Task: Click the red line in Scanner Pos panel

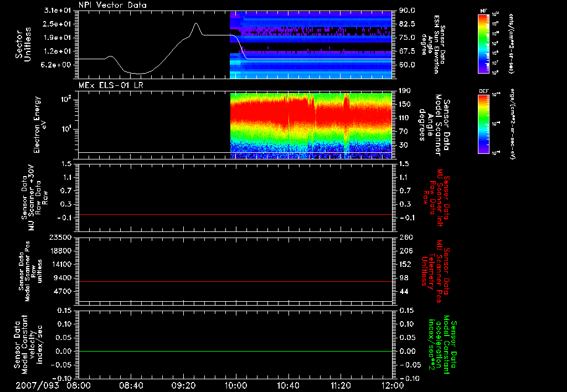Action: pyautogui.click(x=235, y=281)
